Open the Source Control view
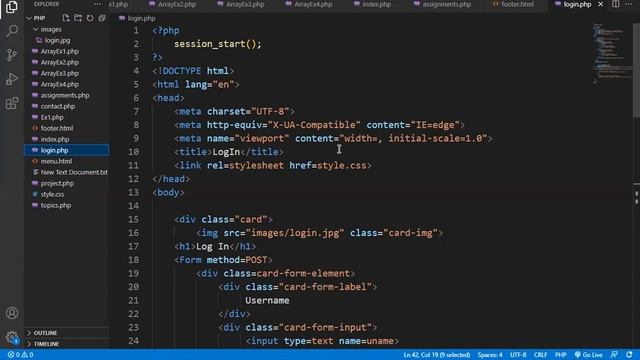The image size is (640, 360). coord(12,55)
